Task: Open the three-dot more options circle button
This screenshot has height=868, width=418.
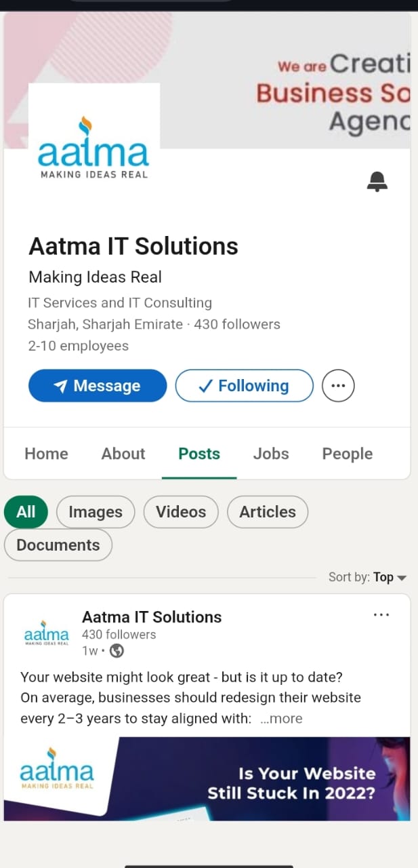Action: point(338,386)
